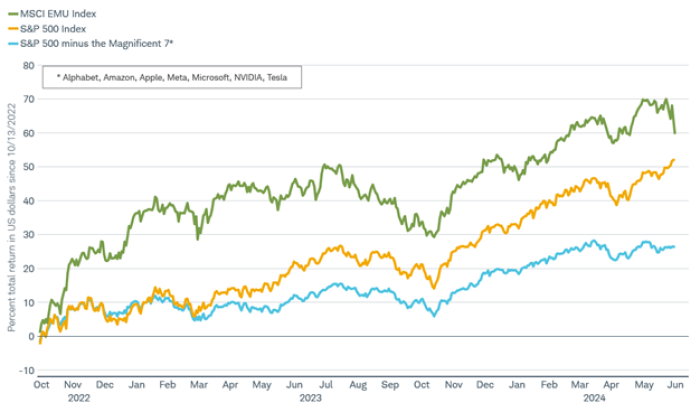Viewport: 700px width, 412px height.
Task: Click the y-axis label 60
Action: 29,133
